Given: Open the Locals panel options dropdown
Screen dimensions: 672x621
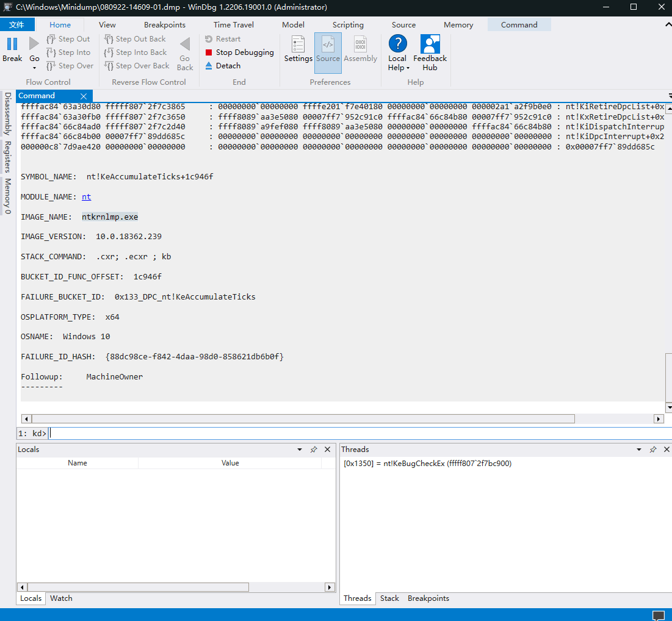Looking at the screenshot, I should (300, 450).
